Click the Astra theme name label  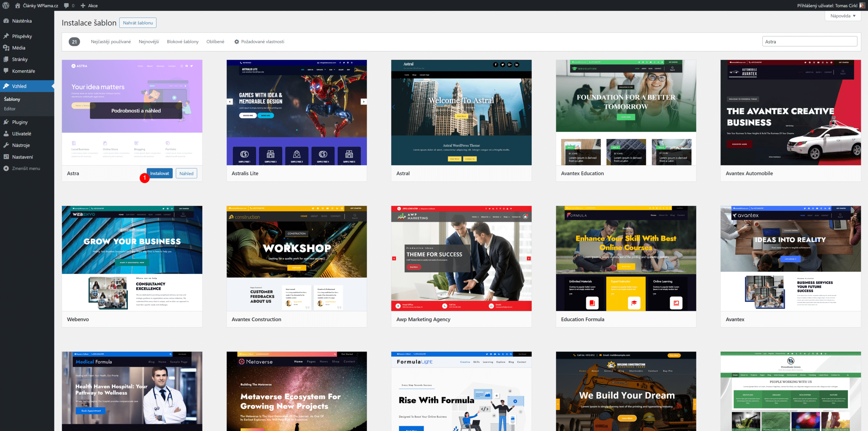(x=73, y=173)
